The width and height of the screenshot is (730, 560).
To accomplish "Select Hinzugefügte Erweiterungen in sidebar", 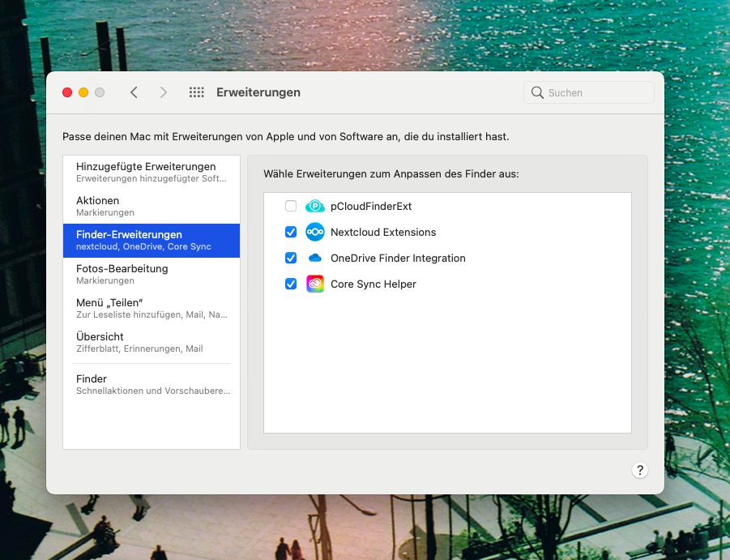I will (x=152, y=173).
